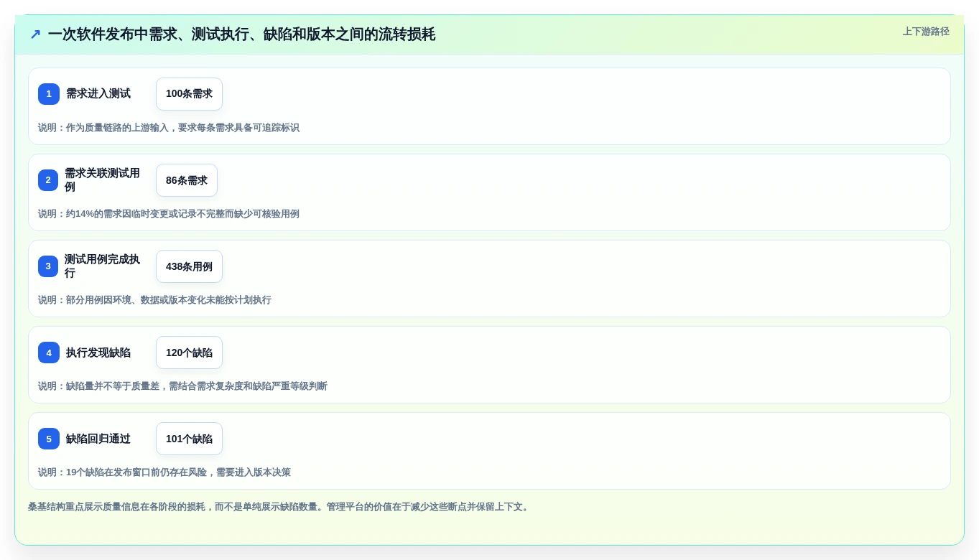Viewport: 979px width, 560px height.
Task: Click the 需求进入测试 stage title
Action: click(x=98, y=94)
